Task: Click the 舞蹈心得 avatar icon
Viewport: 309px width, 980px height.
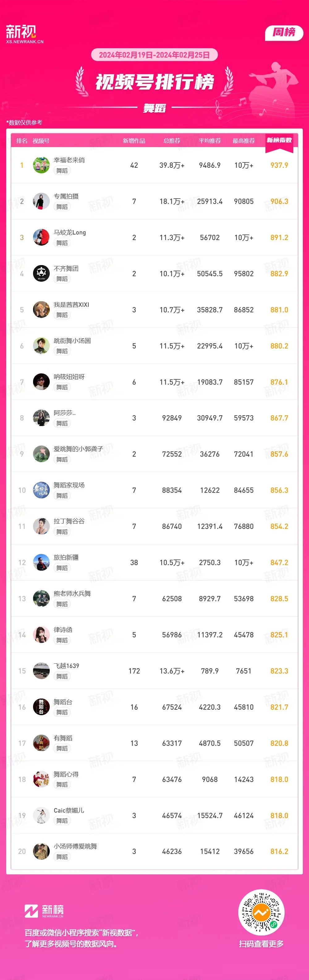Action: pyautogui.click(x=41, y=779)
